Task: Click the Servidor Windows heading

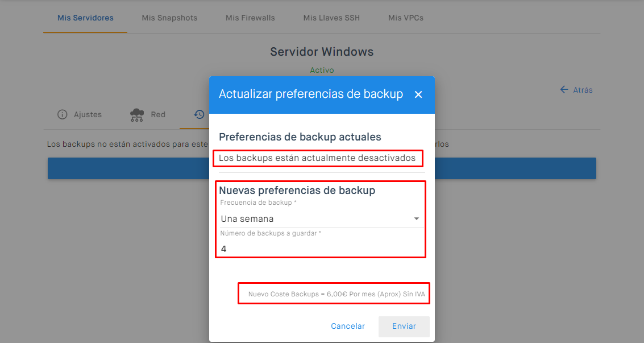Action: click(x=322, y=52)
